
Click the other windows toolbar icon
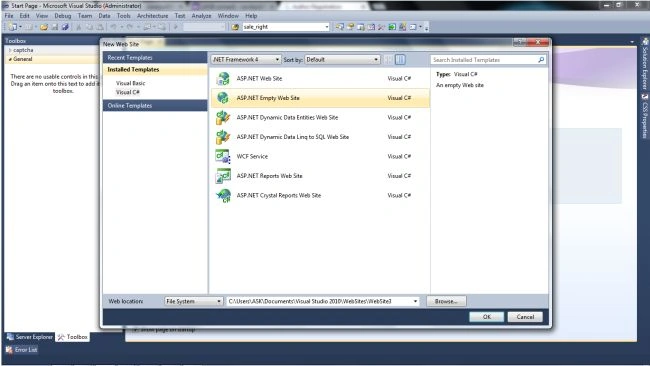click(420, 27)
